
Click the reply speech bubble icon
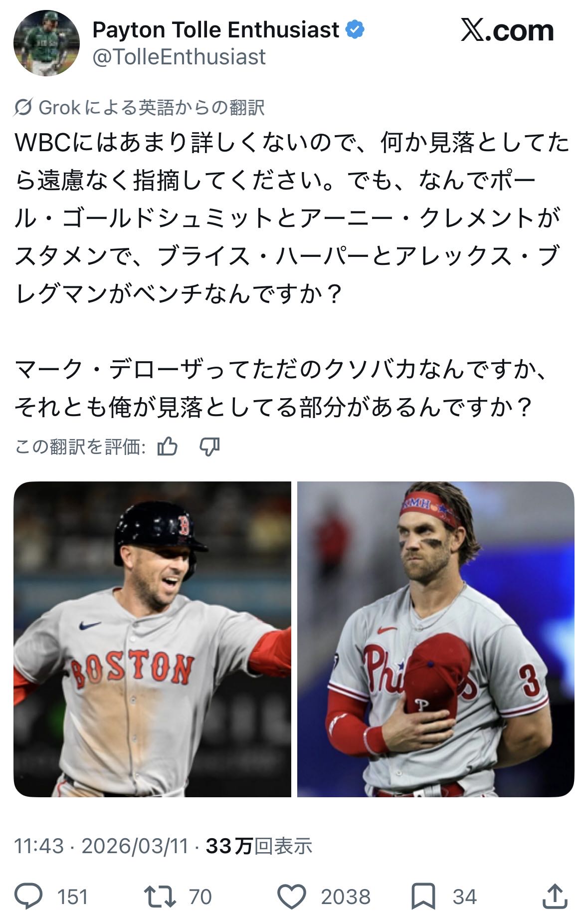pyautogui.click(x=28, y=896)
